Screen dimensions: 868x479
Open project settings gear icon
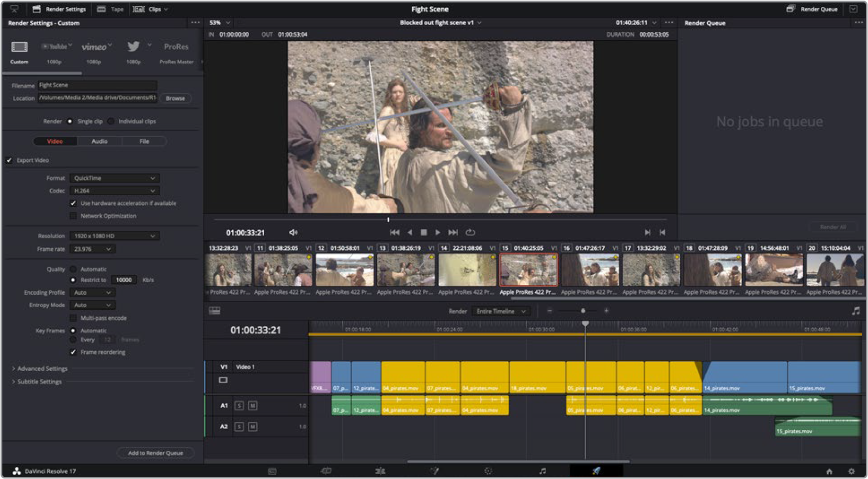pyautogui.click(x=851, y=472)
